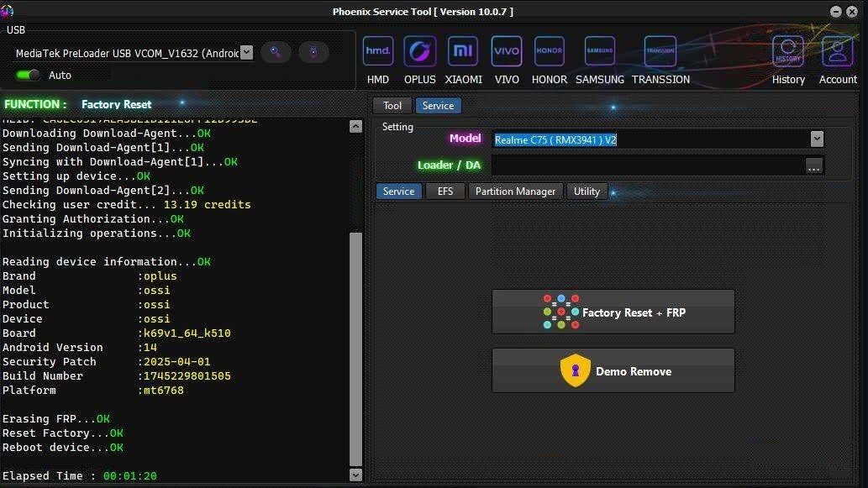Image resolution: width=868 pixels, height=488 pixels.
Task: Click the Phoenix app logo in title bar
Action: pos(8,11)
